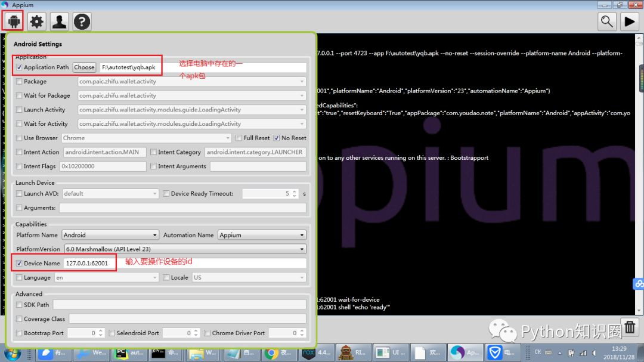The image size is (644, 362).
Task: Enable the Launch Activity checkbox
Action: [x=19, y=110]
